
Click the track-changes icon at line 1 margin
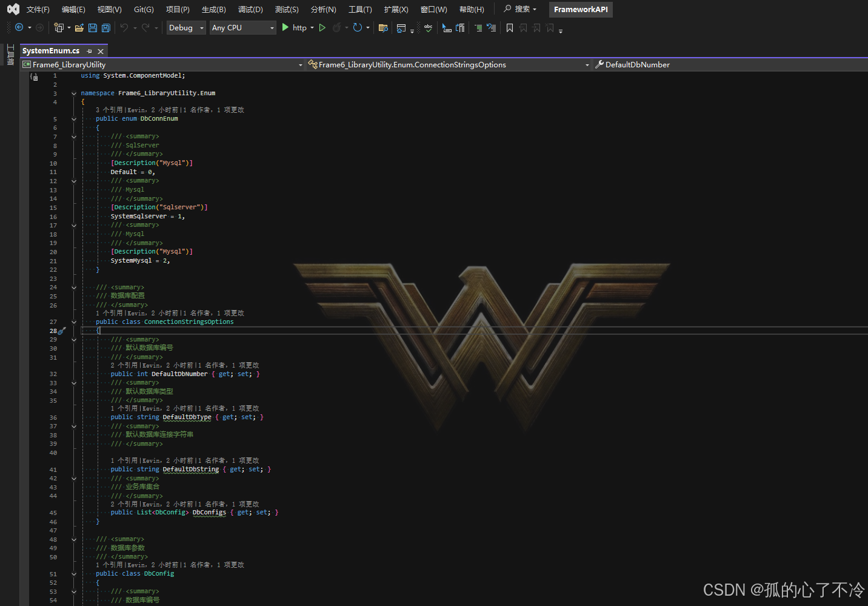tap(35, 76)
